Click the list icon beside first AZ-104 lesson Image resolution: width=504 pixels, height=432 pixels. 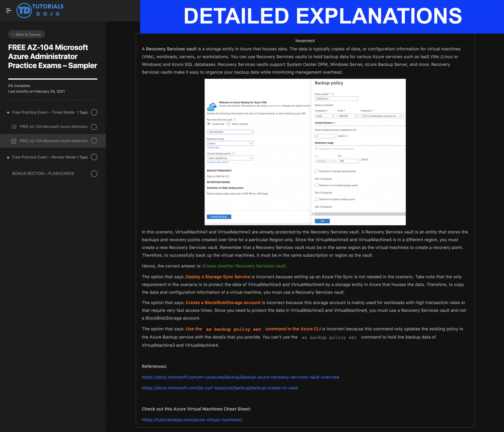pos(14,127)
